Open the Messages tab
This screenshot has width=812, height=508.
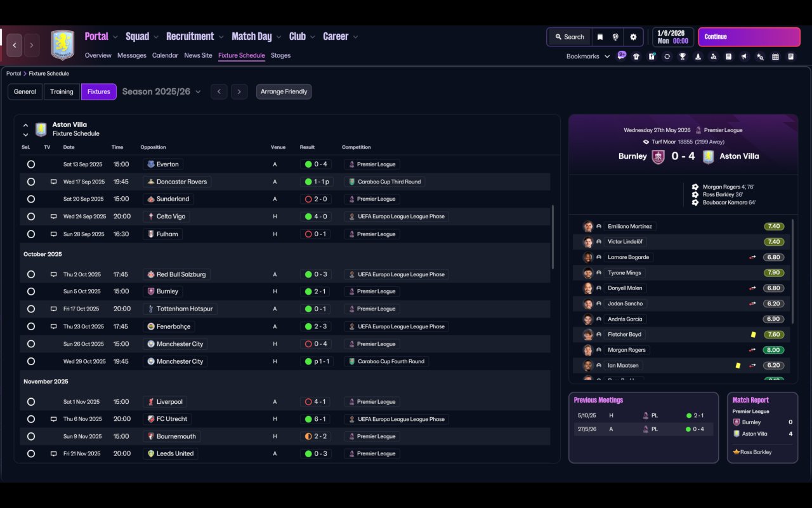point(132,55)
